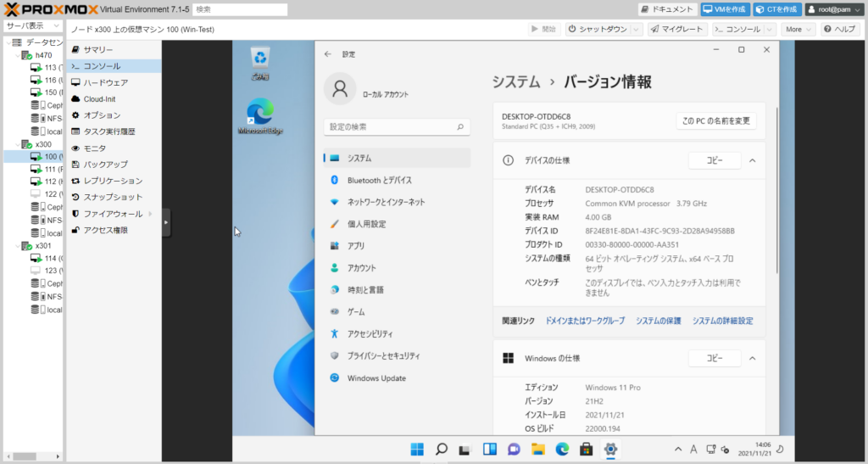Open the More dropdown menu
This screenshot has width=868, height=464.
(798, 29)
